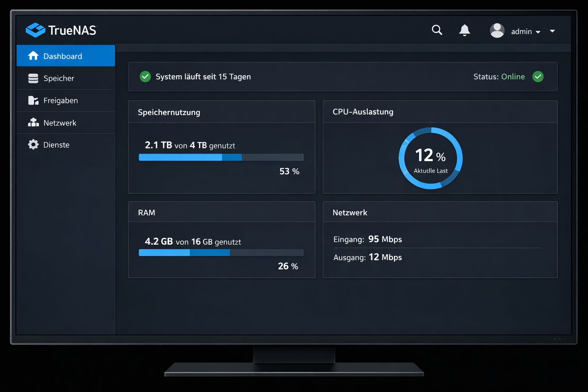Select the Speicher database icon in the sidebar
This screenshot has height=392, width=588.
click(x=33, y=78)
